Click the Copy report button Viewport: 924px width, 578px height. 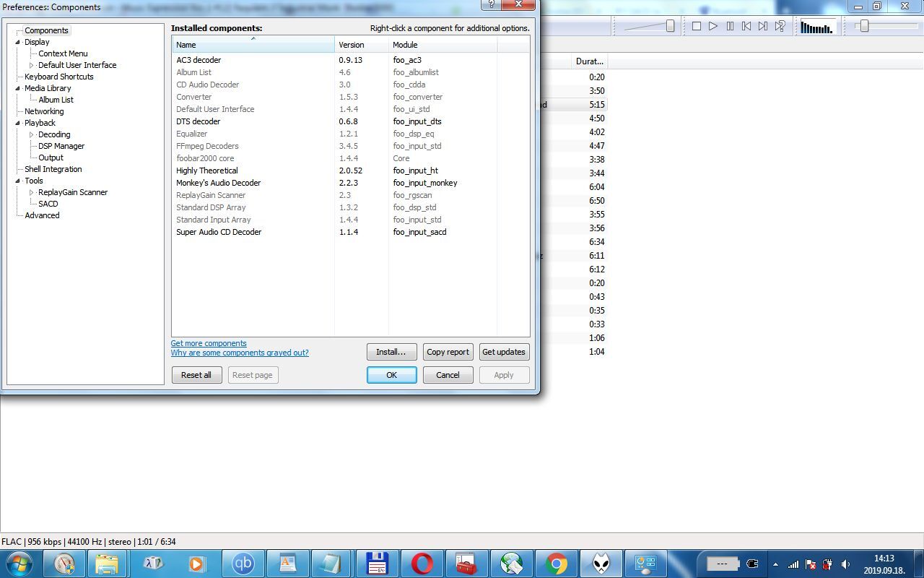coord(448,352)
